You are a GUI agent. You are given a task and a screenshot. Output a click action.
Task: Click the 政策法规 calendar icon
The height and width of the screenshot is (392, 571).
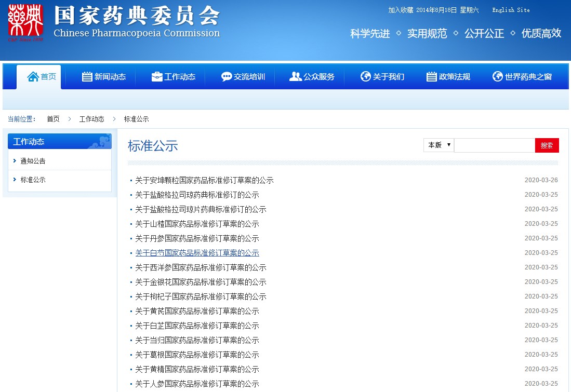(x=431, y=77)
